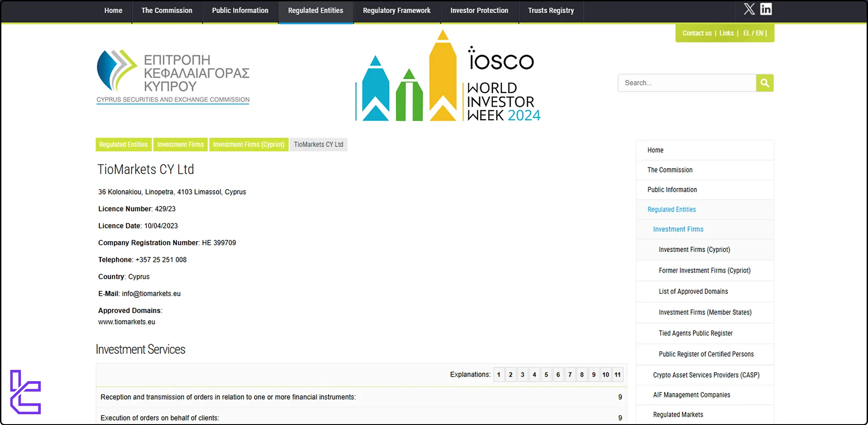Open Crypto Asset Services Providers (CASP)
This screenshot has width=868, height=425.
coord(705,375)
